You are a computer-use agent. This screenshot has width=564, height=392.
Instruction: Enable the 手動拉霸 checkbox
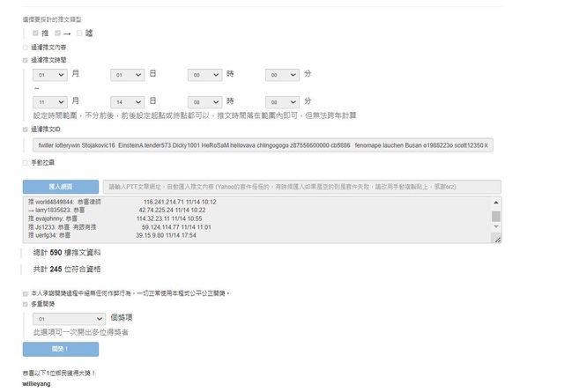coord(26,162)
